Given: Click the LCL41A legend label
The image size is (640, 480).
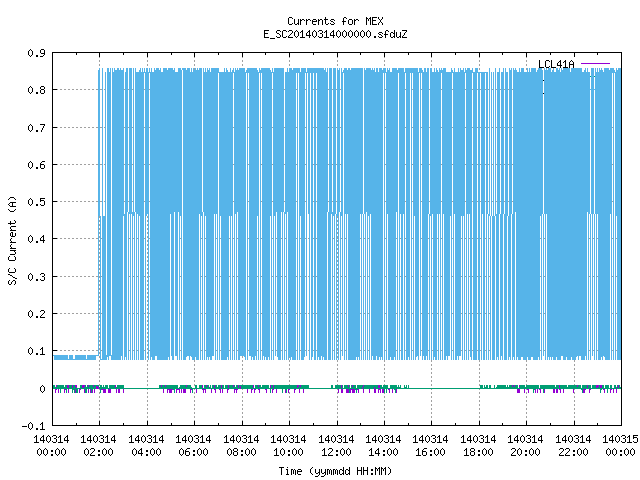Looking at the screenshot, I should tap(556, 64).
